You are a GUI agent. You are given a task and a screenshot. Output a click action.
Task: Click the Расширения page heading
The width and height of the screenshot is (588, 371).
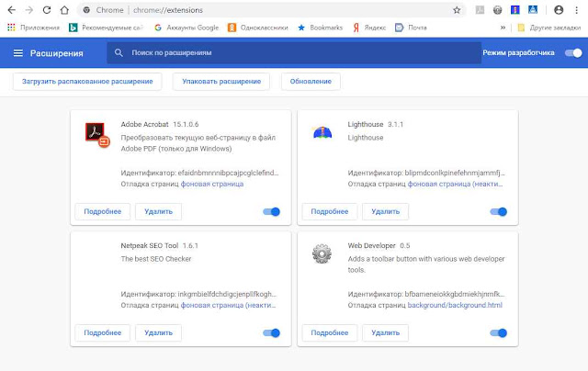[x=57, y=53]
